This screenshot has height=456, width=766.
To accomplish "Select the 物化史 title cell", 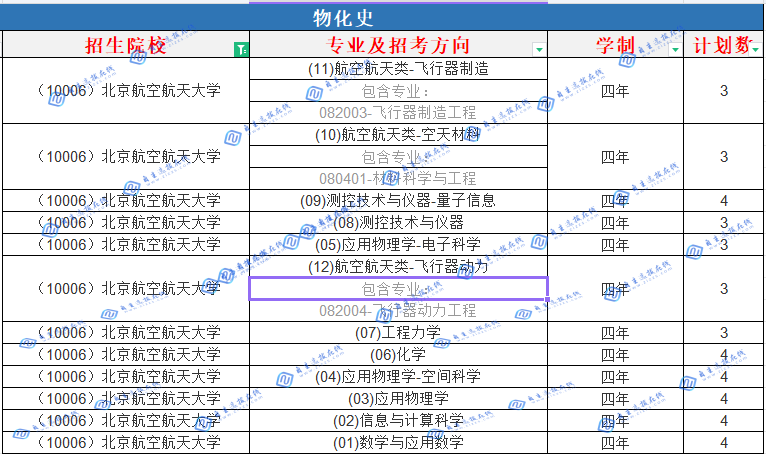I will coord(381,18).
